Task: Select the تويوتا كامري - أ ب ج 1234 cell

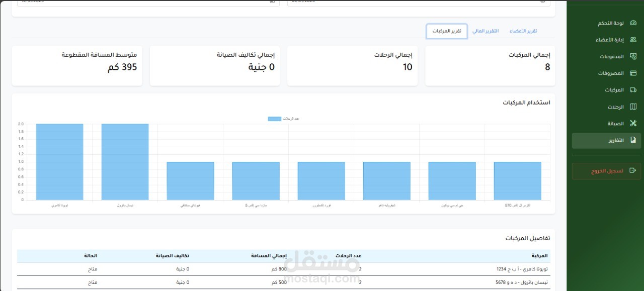Action: (x=522, y=269)
